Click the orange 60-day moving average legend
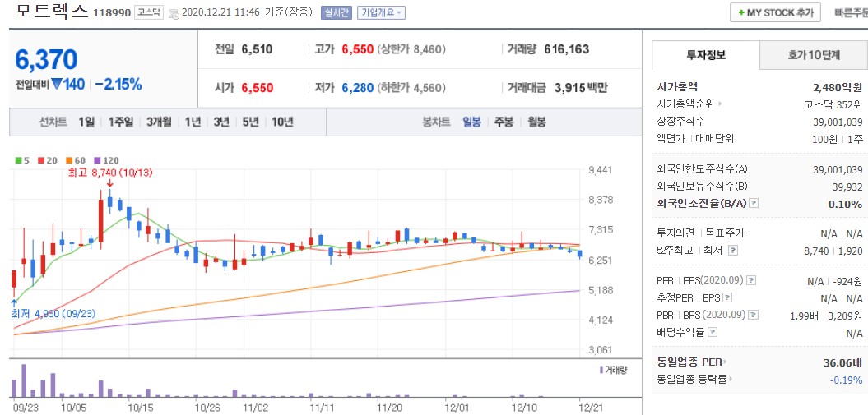The width and height of the screenshot is (868, 415). click(x=76, y=160)
